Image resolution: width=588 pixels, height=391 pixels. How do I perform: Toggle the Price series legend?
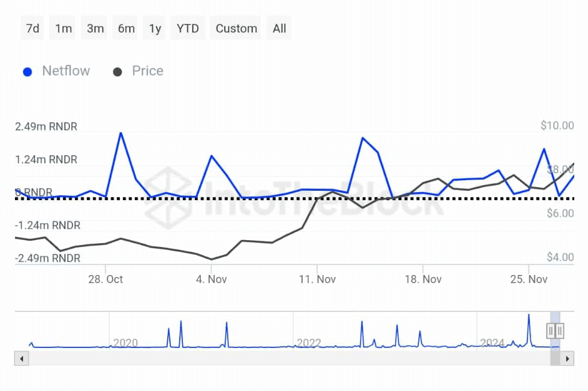coord(139,71)
